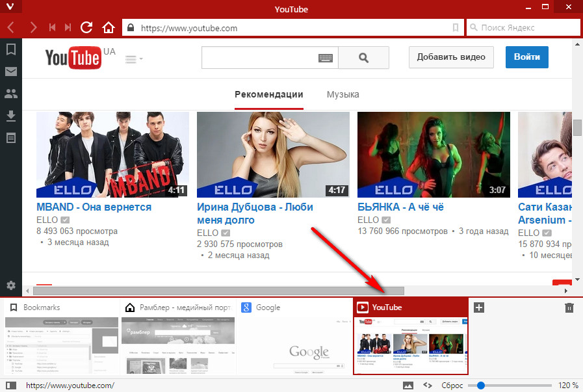Open a new tab with plus button

click(479, 307)
